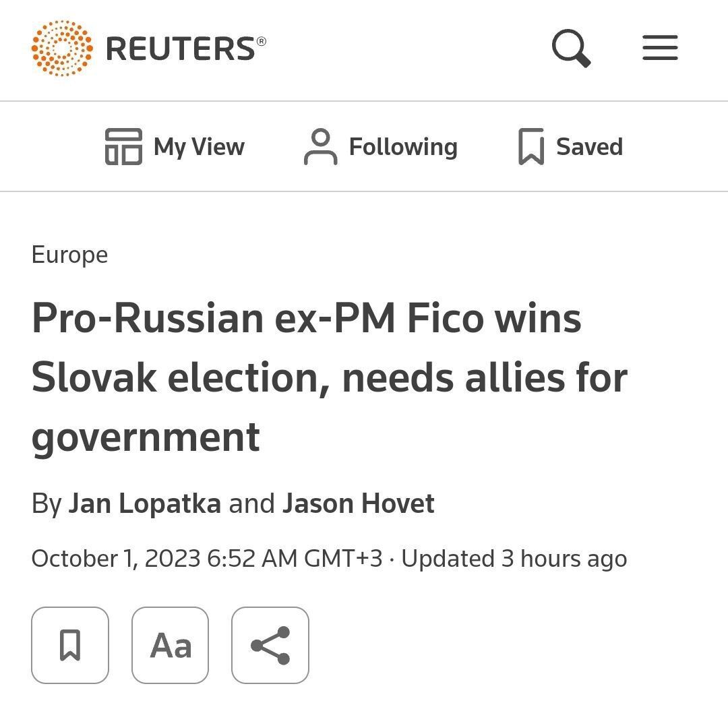Screen dimensions: 728x709
Task: Click the October 1, 2023 publication date
Action: click(206, 558)
